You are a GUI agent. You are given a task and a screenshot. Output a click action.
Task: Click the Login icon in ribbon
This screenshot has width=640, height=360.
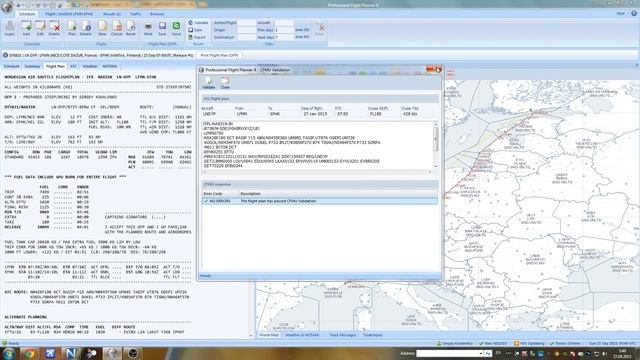coord(9,28)
